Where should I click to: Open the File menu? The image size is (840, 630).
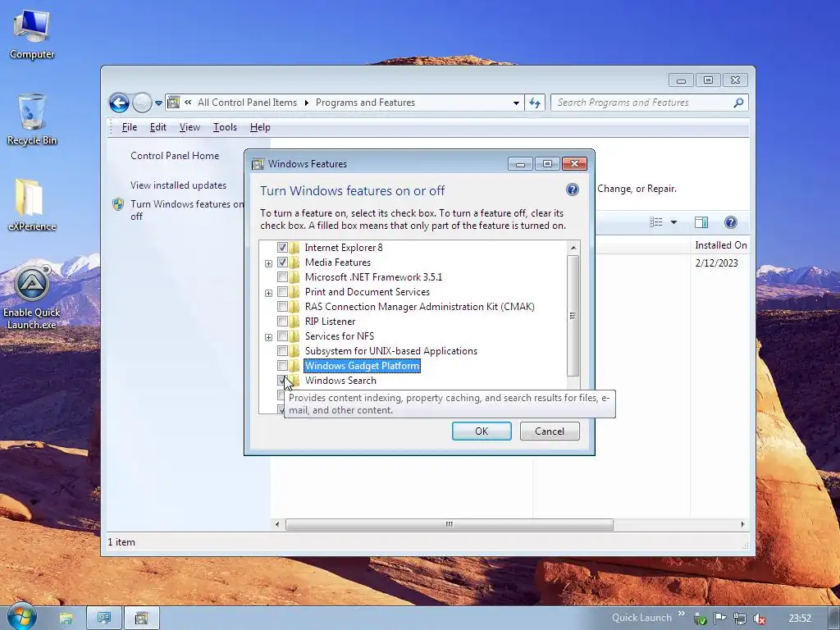[130, 127]
